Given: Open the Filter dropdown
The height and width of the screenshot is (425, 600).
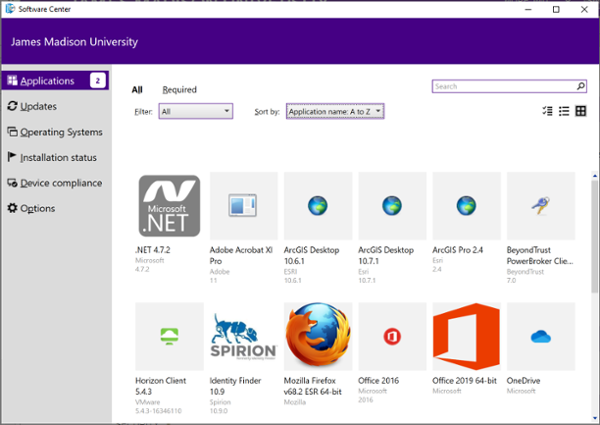Looking at the screenshot, I should tap(196, 111).
